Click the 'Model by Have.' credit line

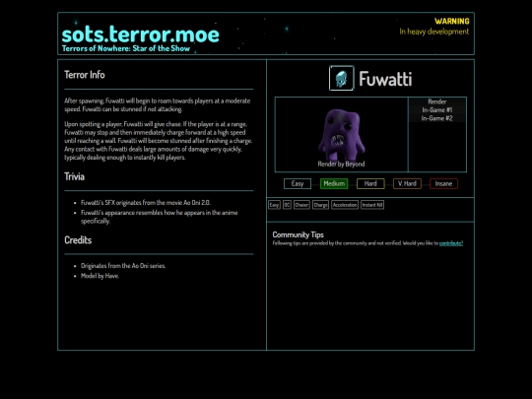100,276
